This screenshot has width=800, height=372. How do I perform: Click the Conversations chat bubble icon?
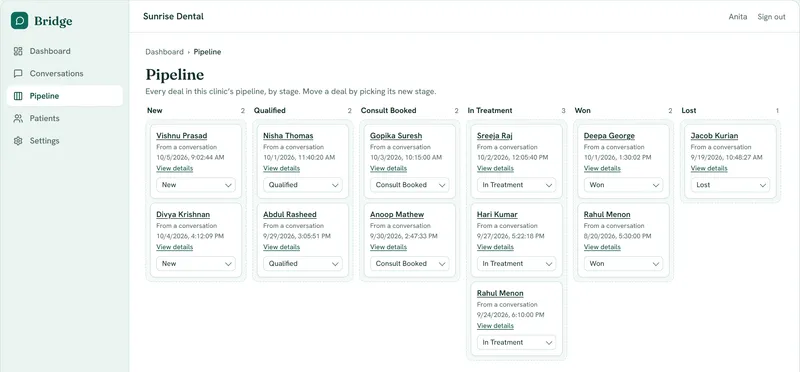[18, 73]
